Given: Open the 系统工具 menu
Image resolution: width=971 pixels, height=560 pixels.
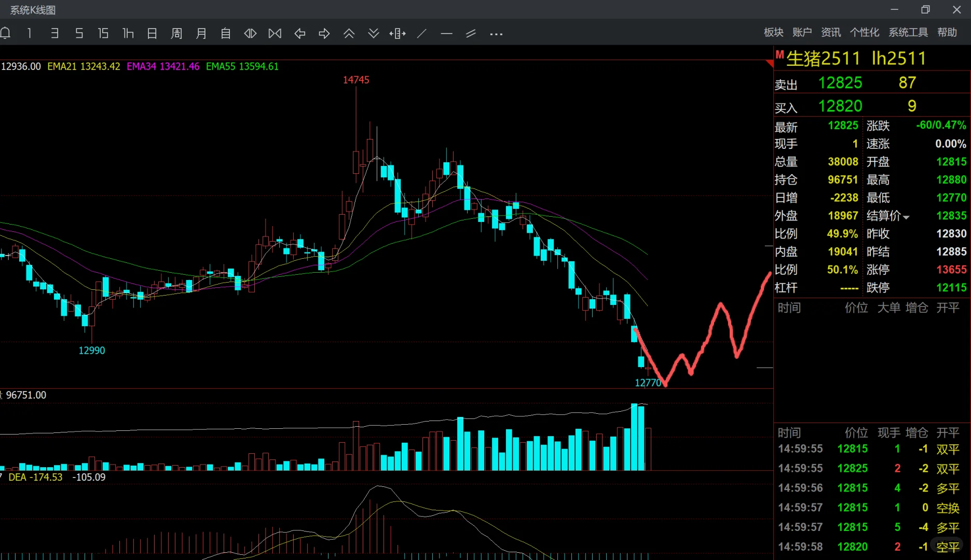Looking at the screenshot, I should [x=908, y=33].
